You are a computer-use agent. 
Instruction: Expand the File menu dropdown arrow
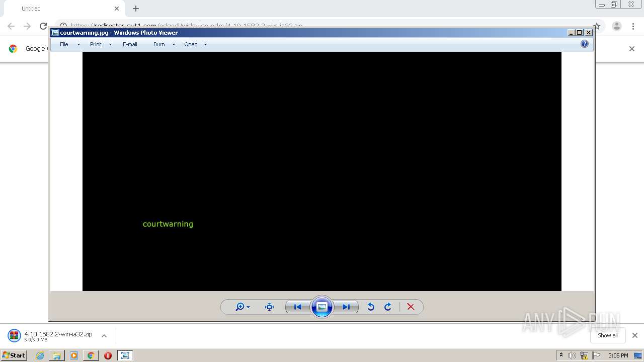tap(78, 44)
